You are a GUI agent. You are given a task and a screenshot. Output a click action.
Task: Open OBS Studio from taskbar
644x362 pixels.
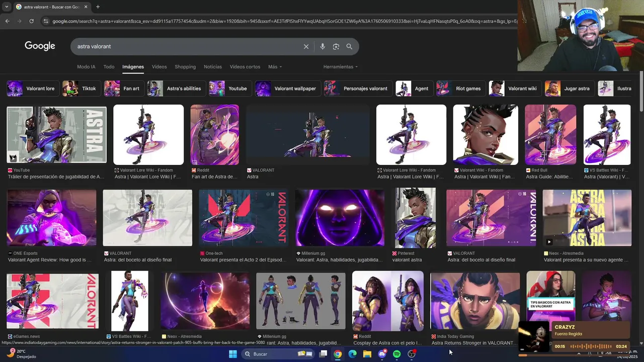pos(412,354)
